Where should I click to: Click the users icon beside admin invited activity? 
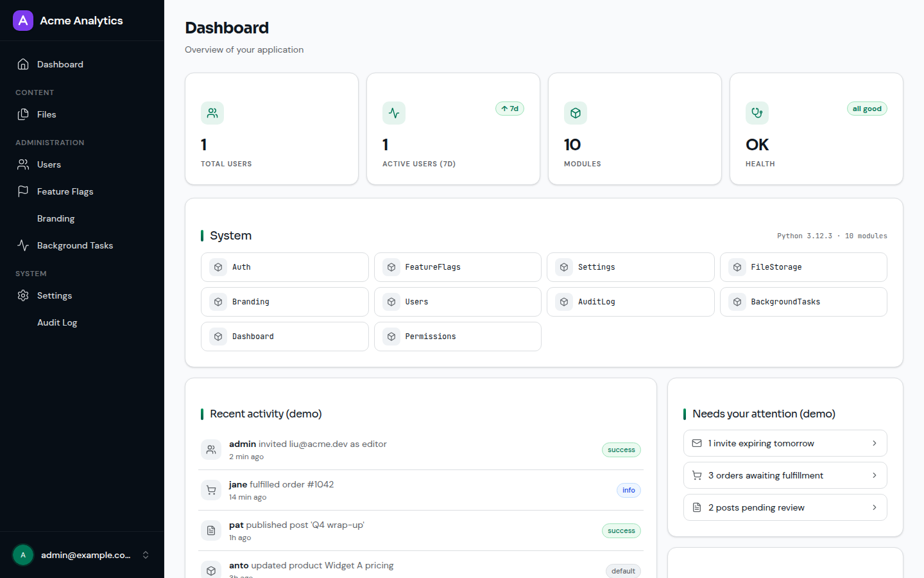tap(211, 450)
